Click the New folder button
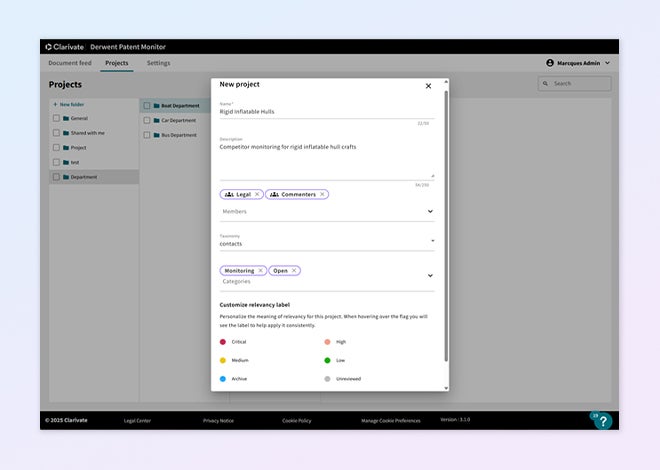 pyautogui.click(x=69, y=104)
